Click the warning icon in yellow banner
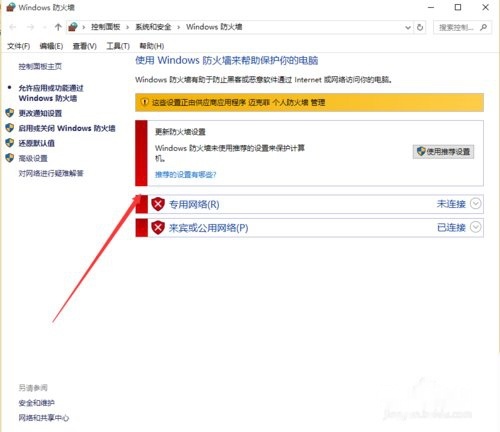 click(144, 102)
